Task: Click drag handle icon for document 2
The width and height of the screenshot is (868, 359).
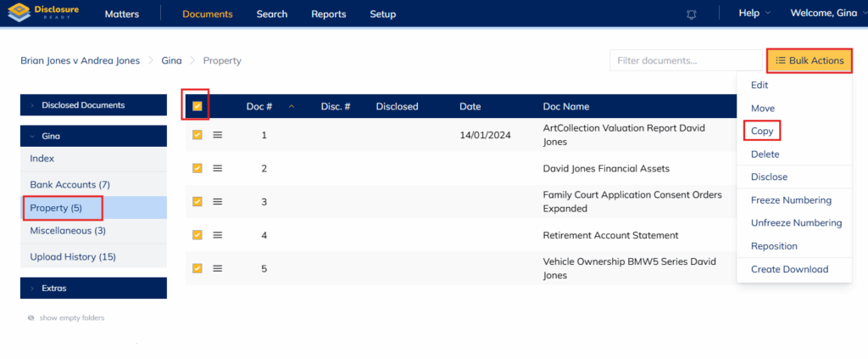Action: click(218, 169)
